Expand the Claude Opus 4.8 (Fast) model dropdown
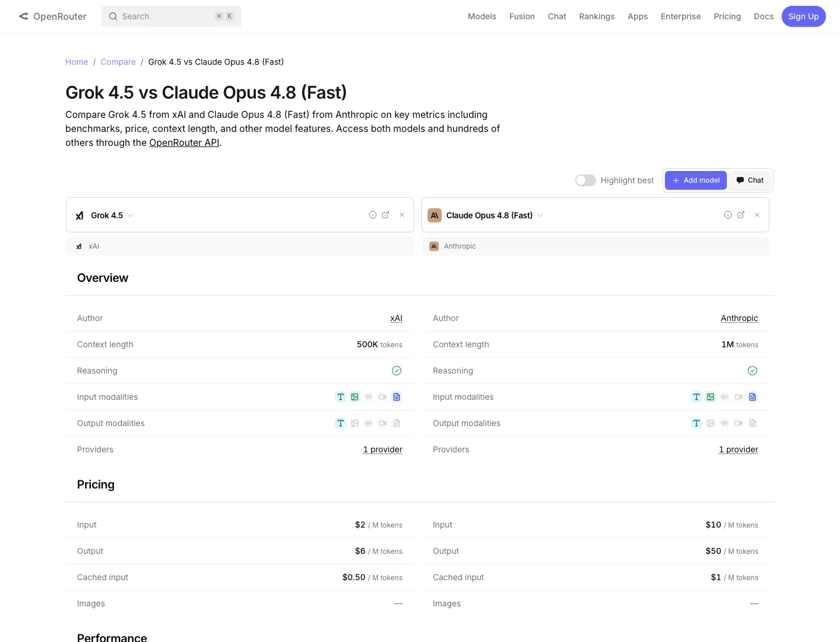The width and height of the screenshot is (840, 642). tap(540, 215)
